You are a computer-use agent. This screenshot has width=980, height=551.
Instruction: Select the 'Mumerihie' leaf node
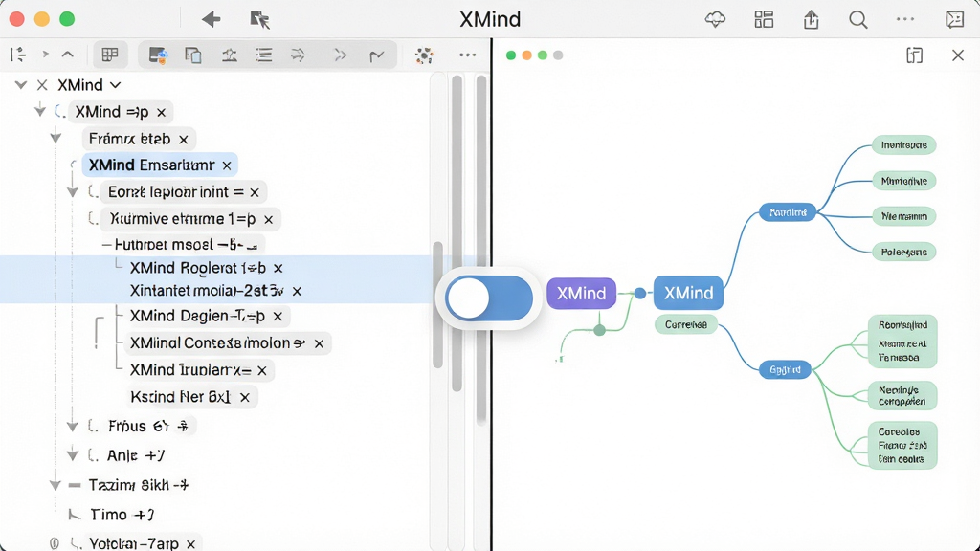pyautogui.click(x=903, y=181)
